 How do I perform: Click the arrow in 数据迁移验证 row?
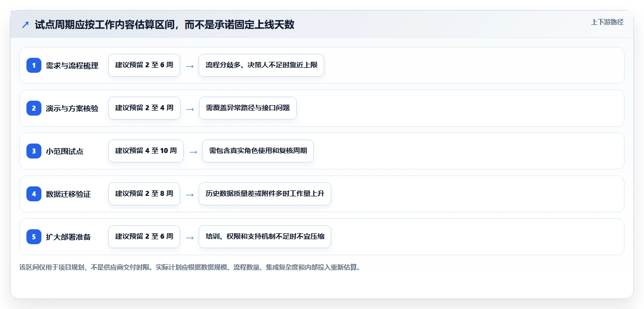(190, 194)
